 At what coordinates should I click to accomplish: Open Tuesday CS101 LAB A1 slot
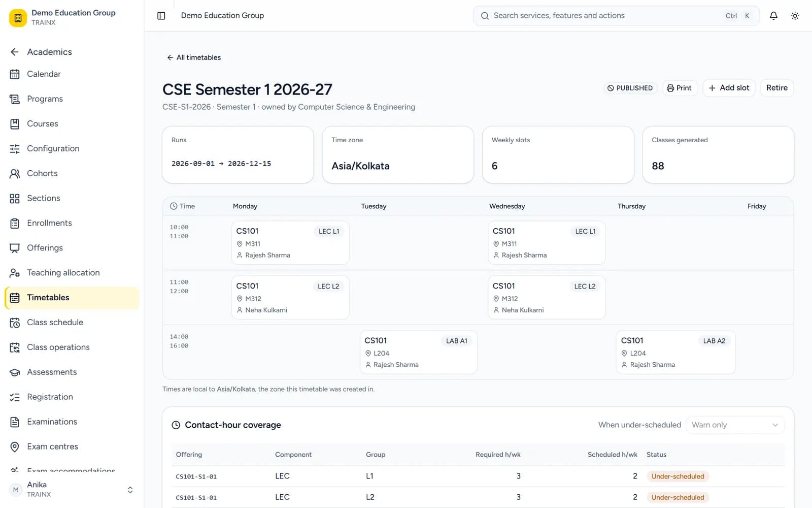point(419,353)
